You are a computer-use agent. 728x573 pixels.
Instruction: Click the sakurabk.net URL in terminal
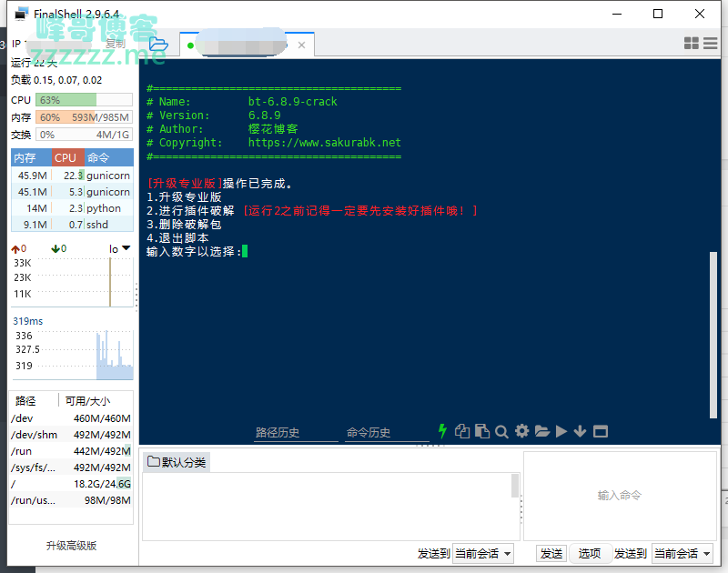coord(325,143)
